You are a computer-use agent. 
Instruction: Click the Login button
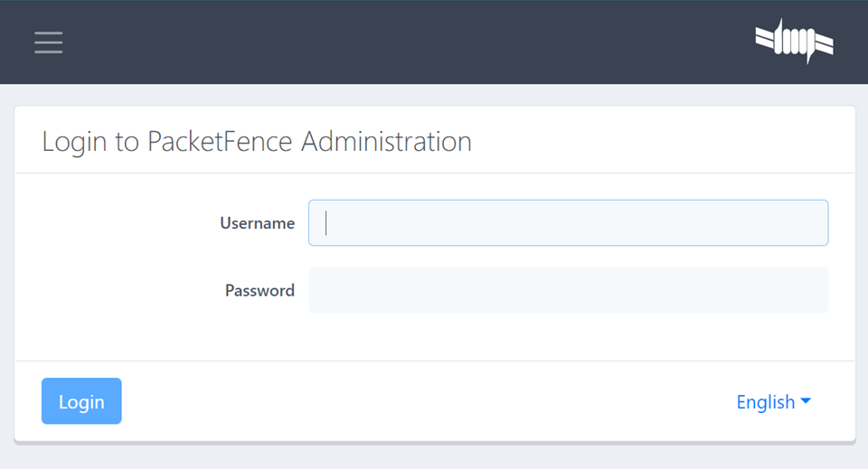pos(81,401)
